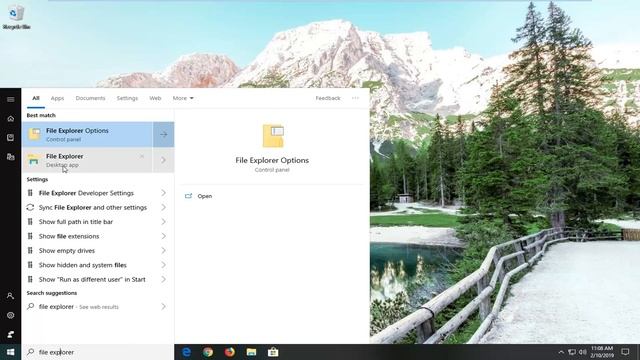Open Show full path in title bar
640x360 pixels.
click(76, 222)
